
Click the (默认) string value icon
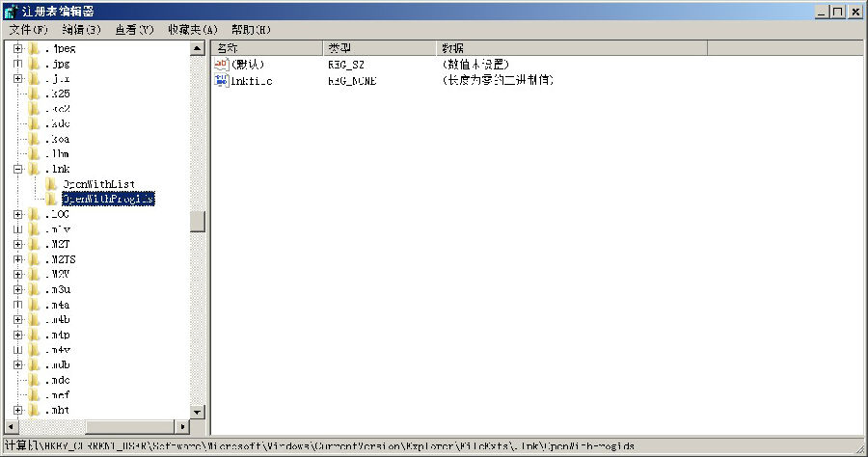click(220, 64)
